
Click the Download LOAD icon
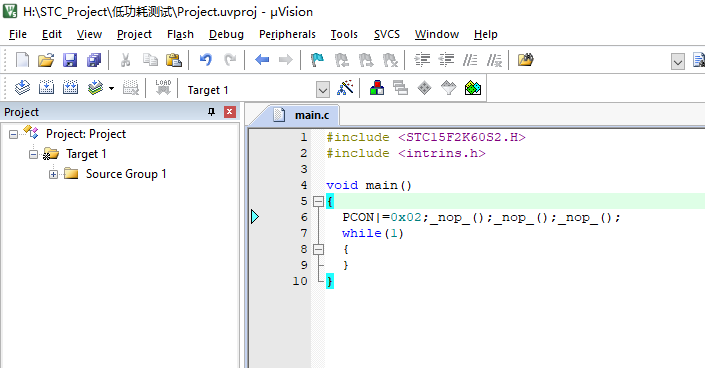pyautogui.click(x=163, y=88)
